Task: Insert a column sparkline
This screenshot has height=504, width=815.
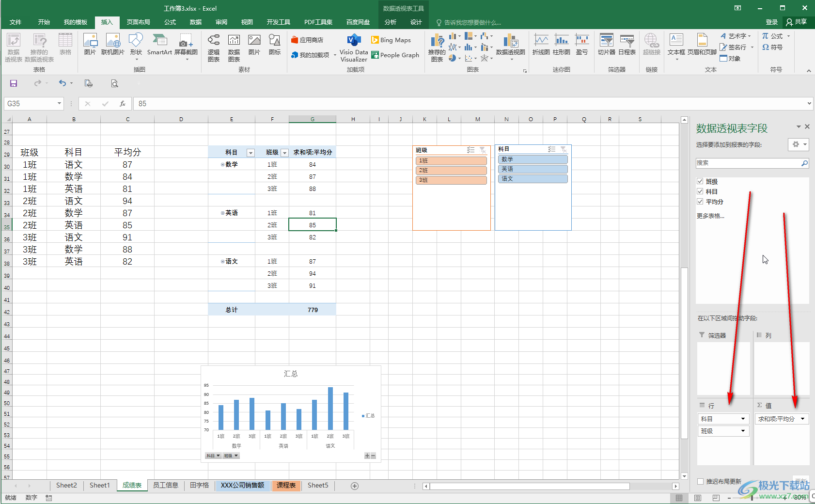Action: tap(562, 45)
